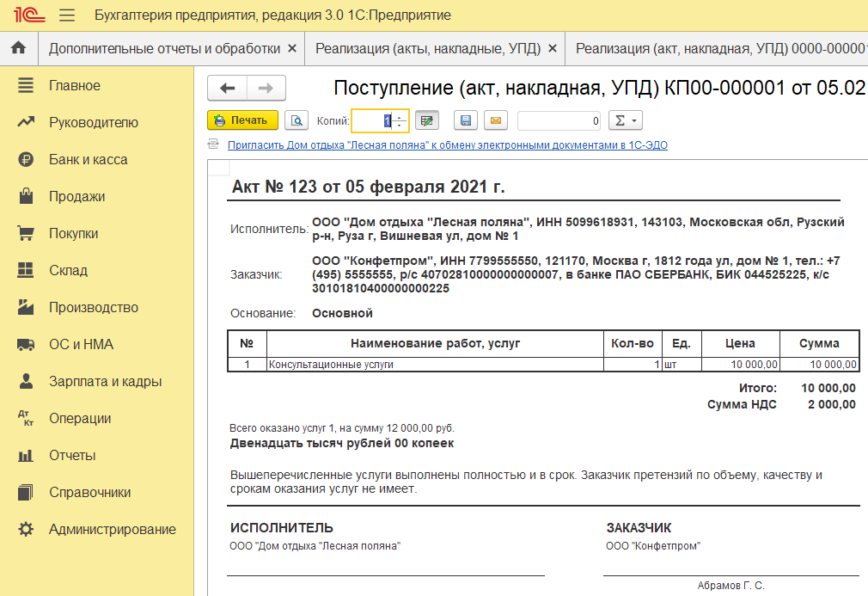Click the ОС и НМА truck icon
Viewport: 868px width, 596px height.
pos(26,345)
